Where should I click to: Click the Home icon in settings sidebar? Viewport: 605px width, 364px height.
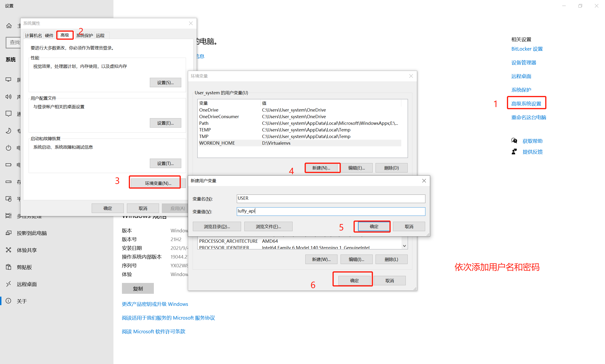click(x=9, y=26)
